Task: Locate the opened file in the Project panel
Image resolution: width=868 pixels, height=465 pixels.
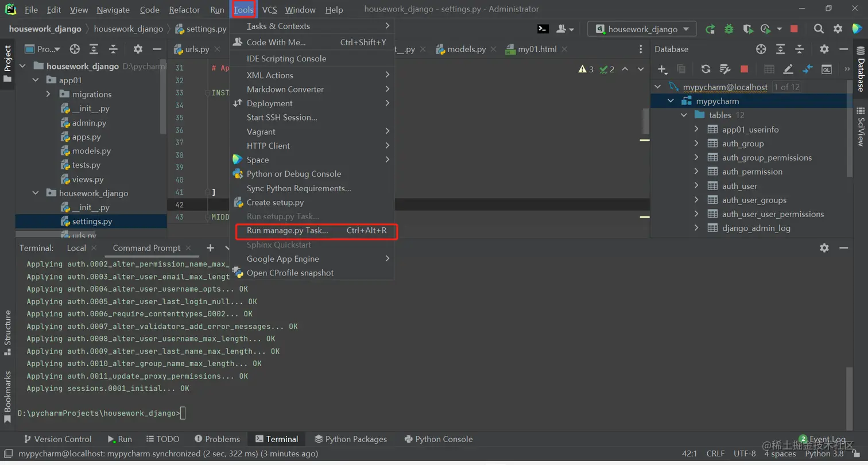Action: 75,49
